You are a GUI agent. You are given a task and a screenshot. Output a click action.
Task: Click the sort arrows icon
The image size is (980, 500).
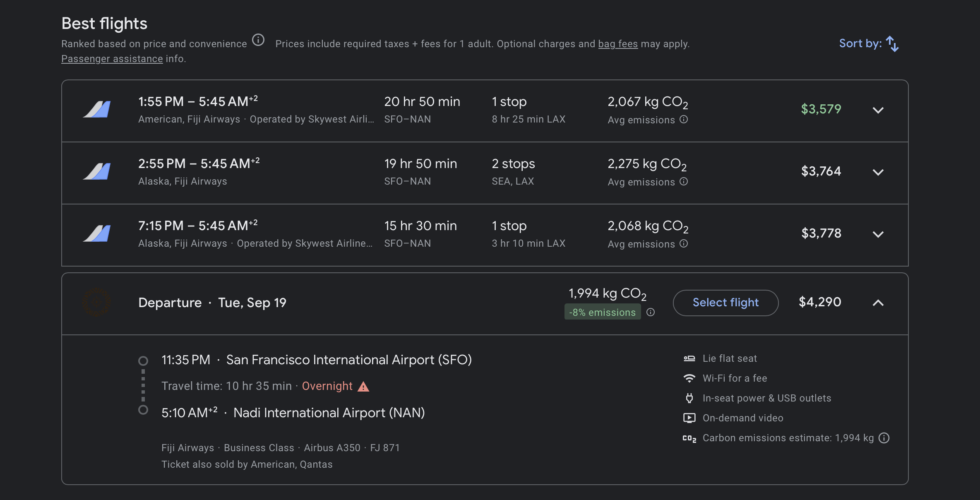(x=892, y=44)
